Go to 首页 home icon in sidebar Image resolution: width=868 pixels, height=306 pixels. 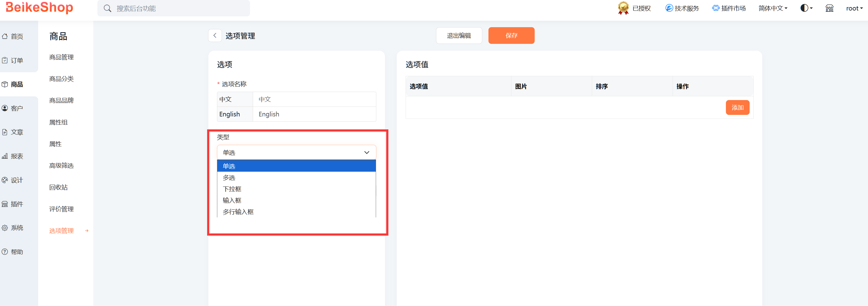pos(5,36)
